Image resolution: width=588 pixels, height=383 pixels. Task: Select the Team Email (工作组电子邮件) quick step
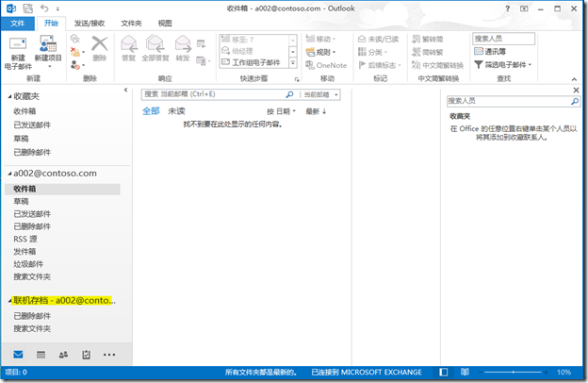coord(251,62)
